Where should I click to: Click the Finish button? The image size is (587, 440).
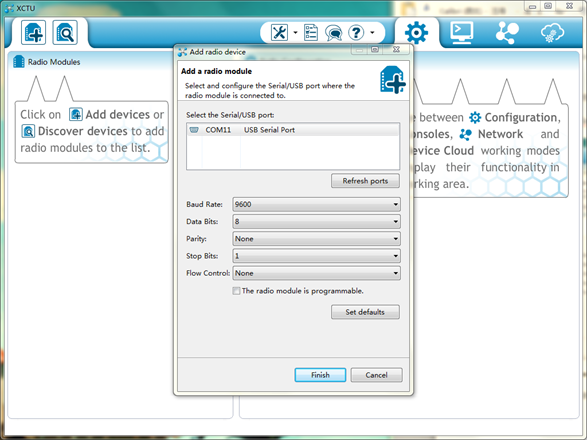[x=320, y=375]
